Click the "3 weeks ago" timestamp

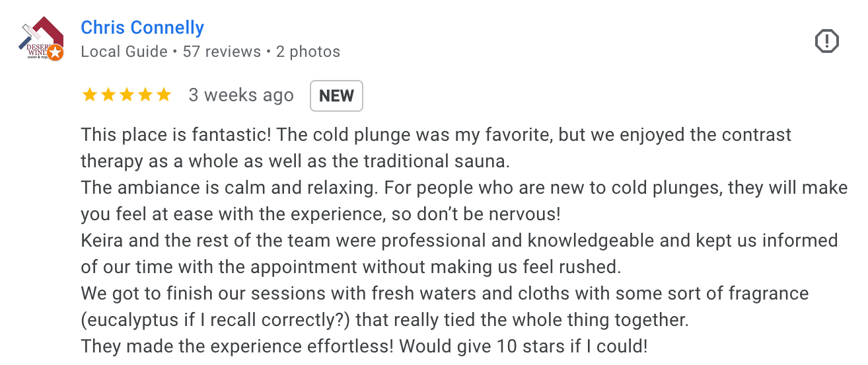click(241, 95)
